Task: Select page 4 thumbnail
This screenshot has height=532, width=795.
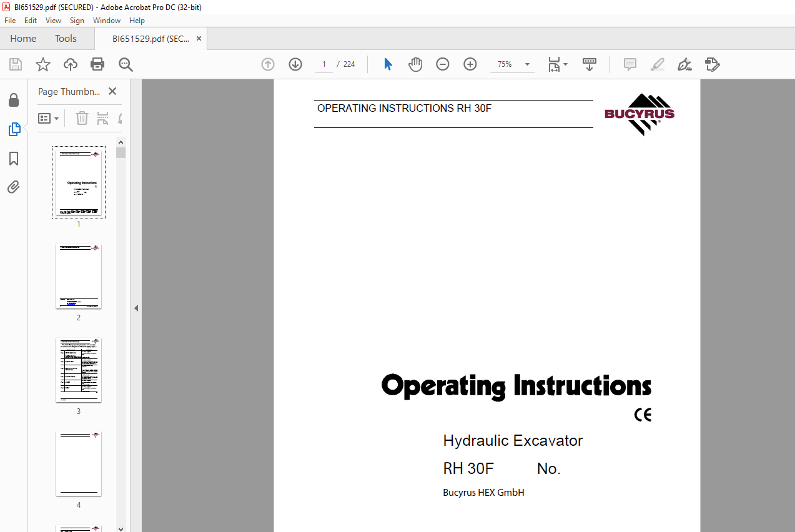Action: [79, 463]
